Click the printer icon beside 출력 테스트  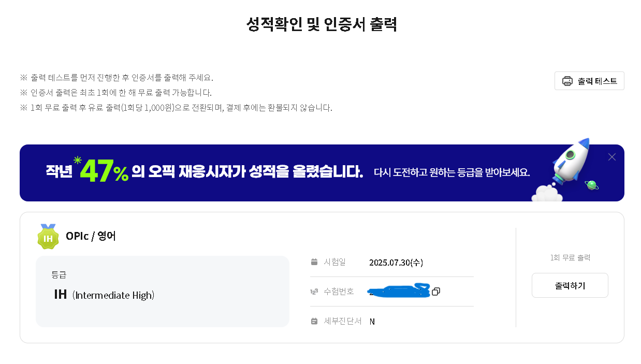point(567,81)
